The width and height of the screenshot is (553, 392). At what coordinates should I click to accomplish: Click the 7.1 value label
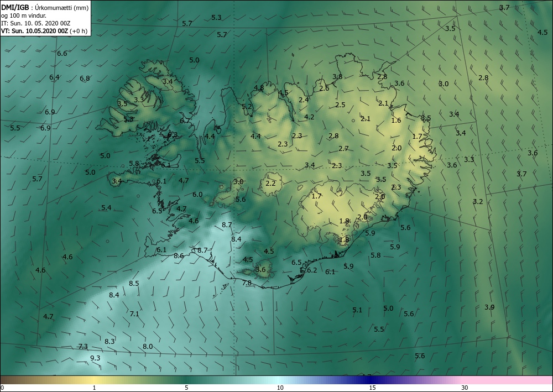point(134,313)
